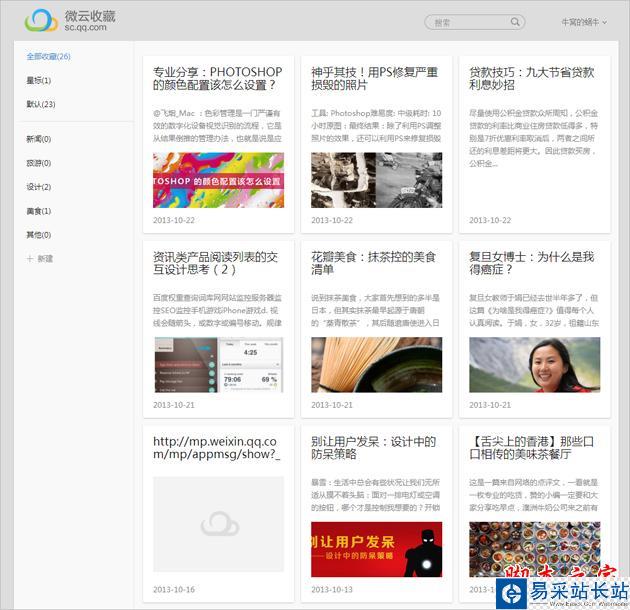Open 美食(1) category
Viewport: 630px width, 610px height.
tap(39, 211)
